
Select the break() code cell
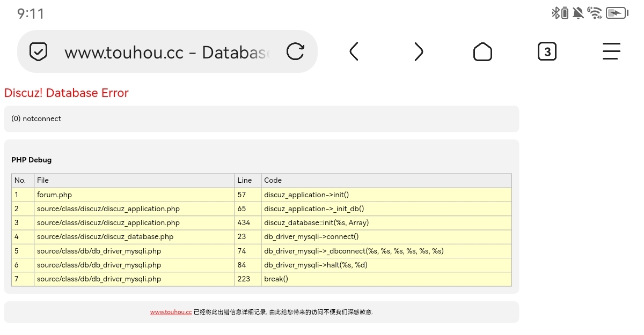(x=276, y=279)
